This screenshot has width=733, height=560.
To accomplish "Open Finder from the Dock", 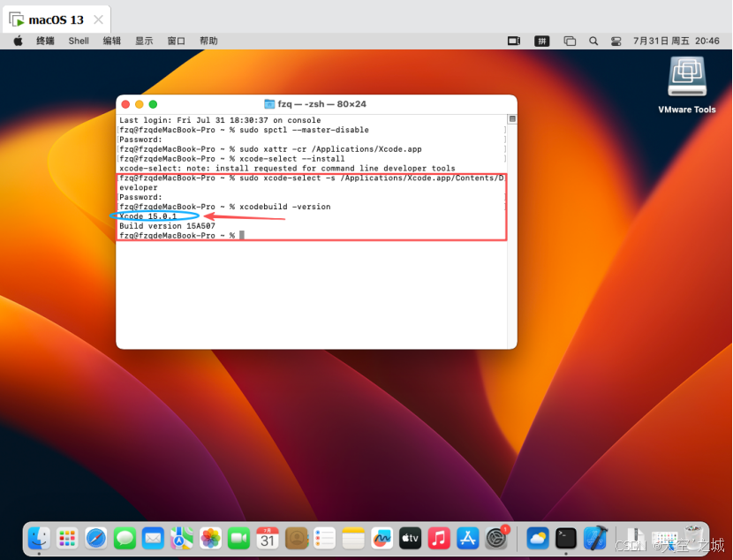I will [x=39, y=539].
